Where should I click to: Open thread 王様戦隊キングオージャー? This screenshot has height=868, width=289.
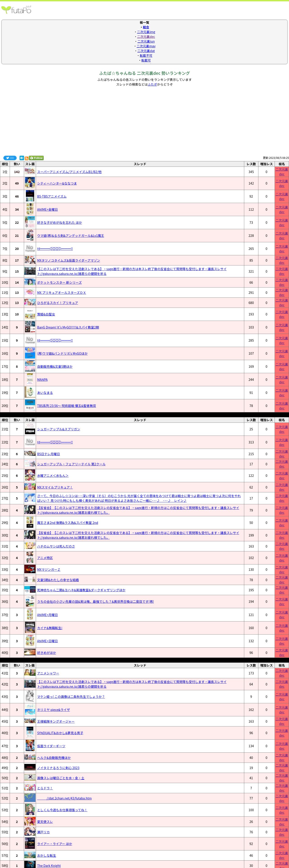coord(56,722)
